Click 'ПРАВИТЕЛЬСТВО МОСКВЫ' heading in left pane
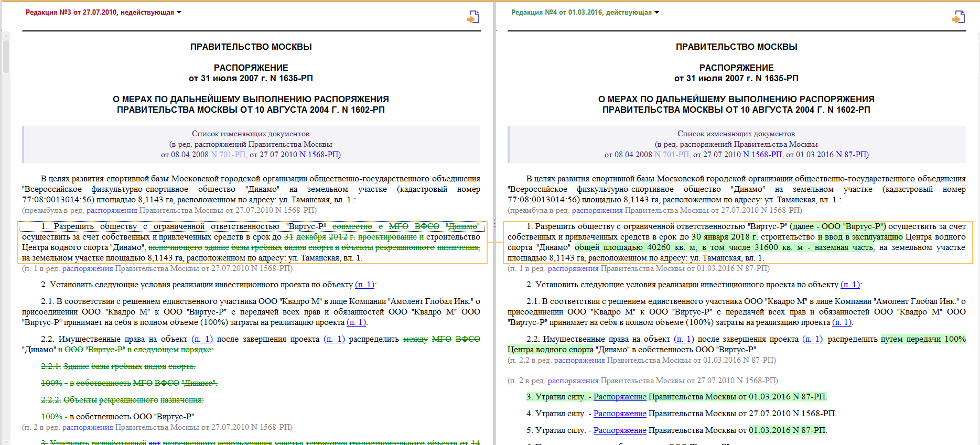 tap(251, 47)
